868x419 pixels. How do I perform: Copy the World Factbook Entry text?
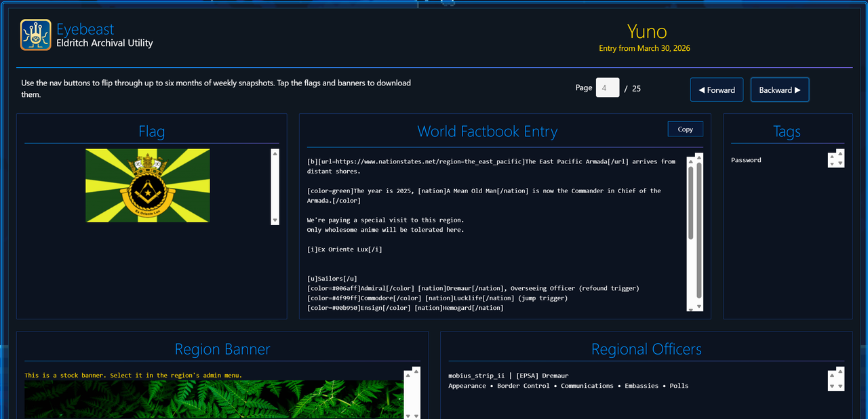685,129
